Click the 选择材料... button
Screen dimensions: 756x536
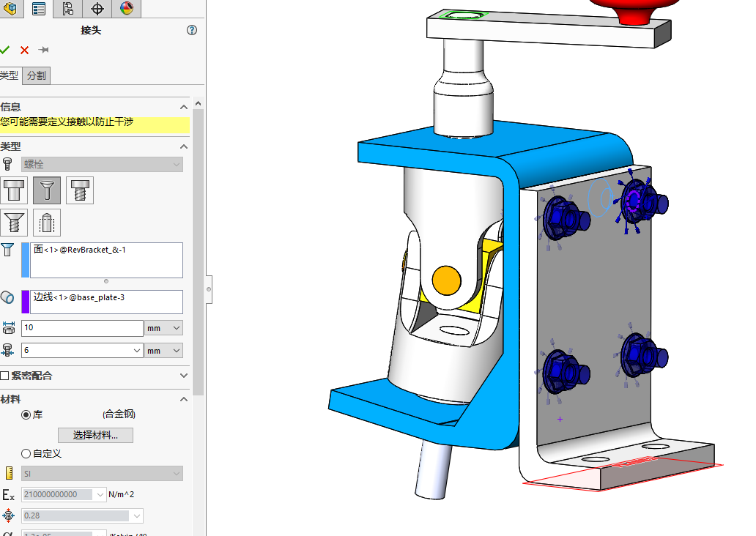tap(95, 435)
